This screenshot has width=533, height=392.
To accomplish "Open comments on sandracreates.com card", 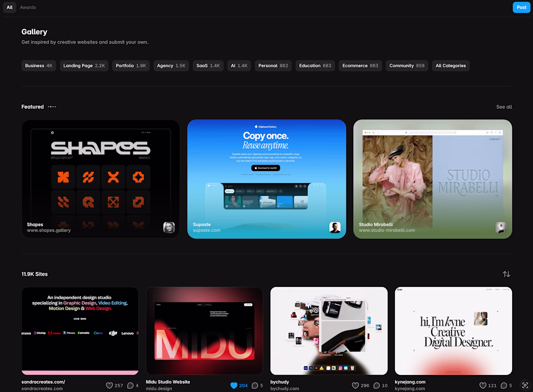I will [130, 385].
